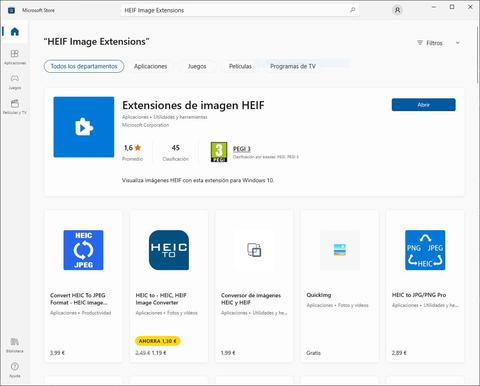Image resolution: width=480 pixels, height=386 pixels.
Task: Click the Convert HEIC To JPEG Format title
Action: [79, 299]
